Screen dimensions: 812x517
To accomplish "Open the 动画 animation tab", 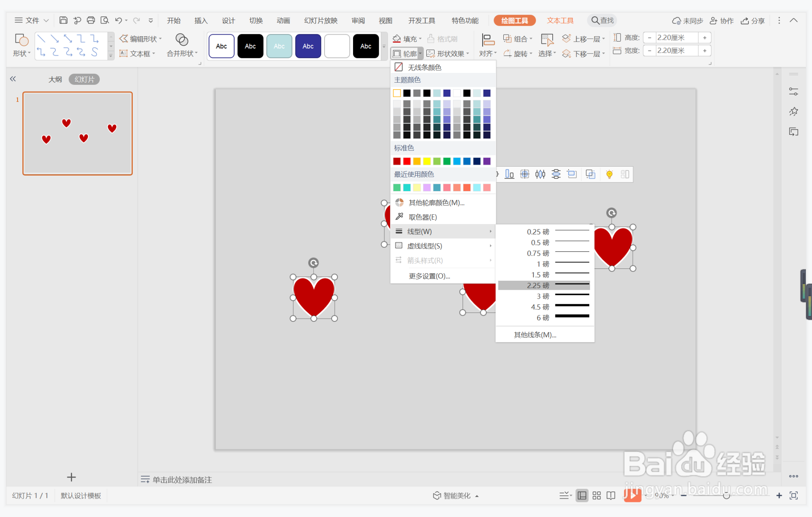I will click(283, 20).
